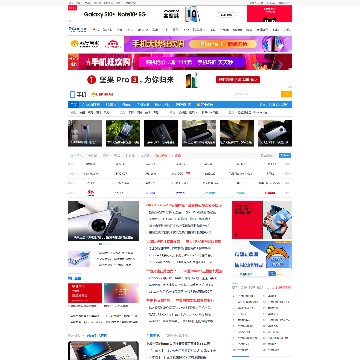Viewport: 360px width, 360px height.
Task: Click the active blue slideshow indicator dot
Action: (x=100, y=244)
